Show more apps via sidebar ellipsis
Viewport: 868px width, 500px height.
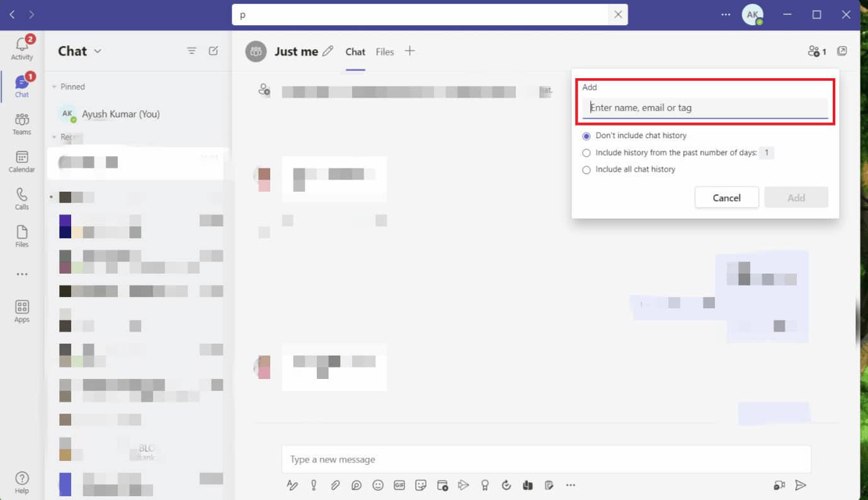[22, 274]
